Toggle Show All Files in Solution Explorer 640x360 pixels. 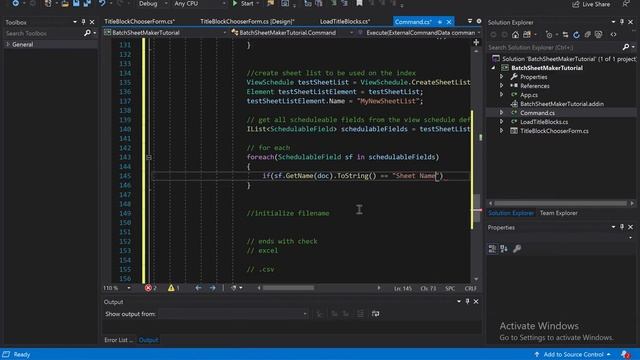[599, 35]
